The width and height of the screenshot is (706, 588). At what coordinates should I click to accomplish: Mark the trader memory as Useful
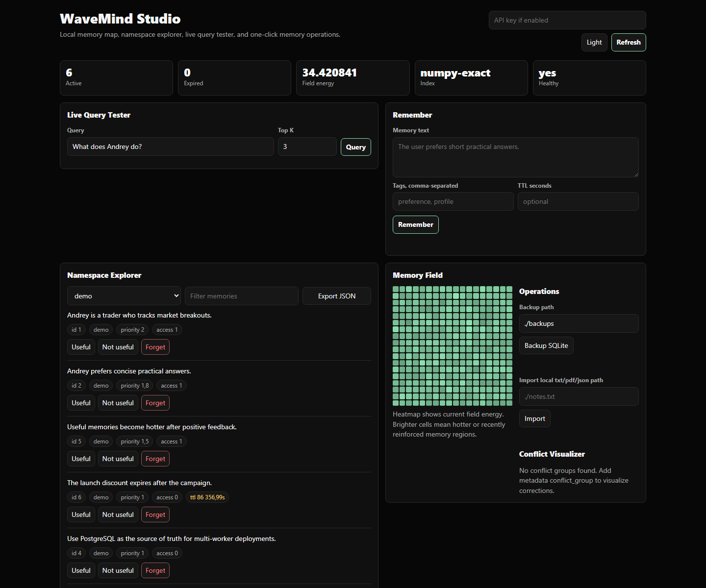pyautogui.click(x=81, y=347)
